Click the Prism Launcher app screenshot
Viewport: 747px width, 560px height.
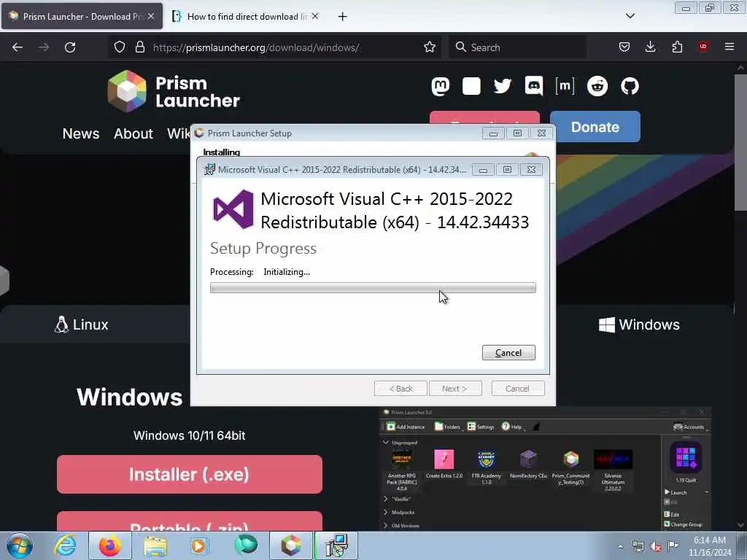[x=546, y=468]
